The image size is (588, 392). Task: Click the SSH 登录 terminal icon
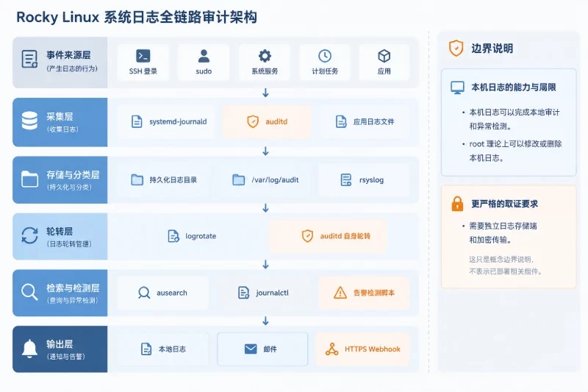pos(143,57)
